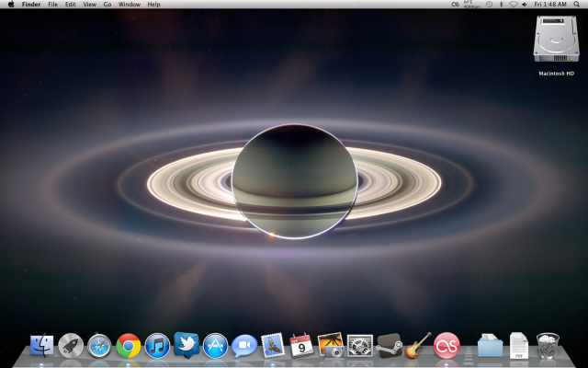Select the Macintosh HD desktop drive icon
This screenshot has height=368, width=588.
(556, 39)
